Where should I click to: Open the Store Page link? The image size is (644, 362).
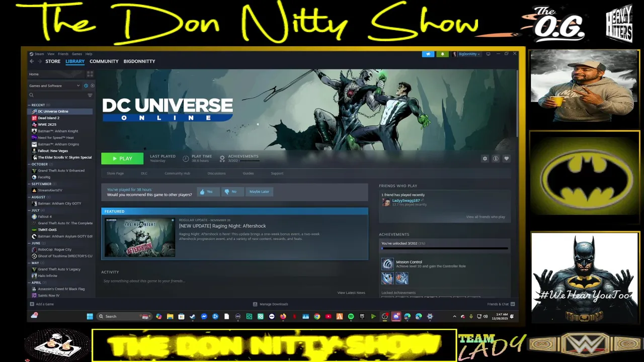(x=115, y=173)
